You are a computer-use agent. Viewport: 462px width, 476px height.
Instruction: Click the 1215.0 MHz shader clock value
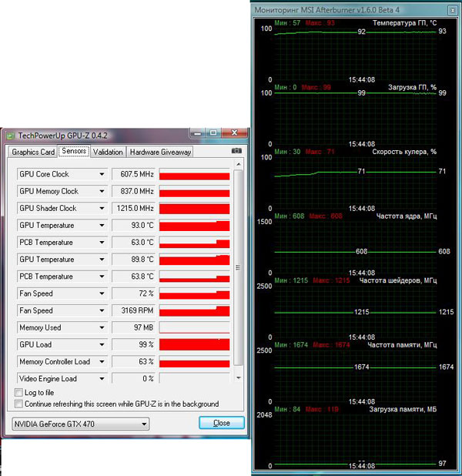[x=133, y=208]
